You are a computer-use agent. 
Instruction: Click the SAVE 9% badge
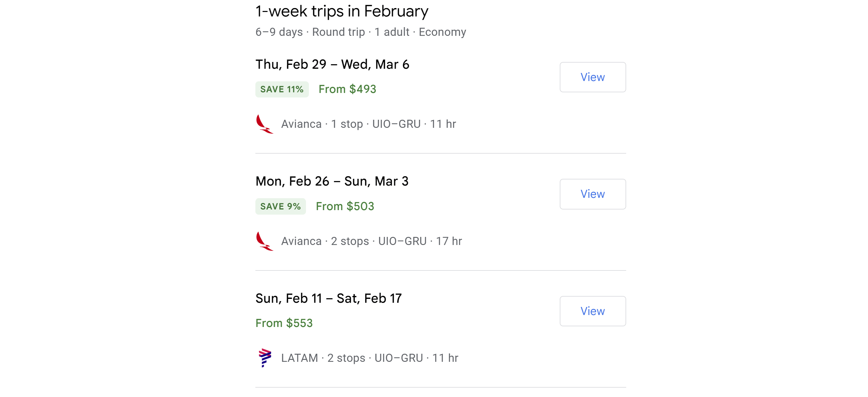click(280, 207)
